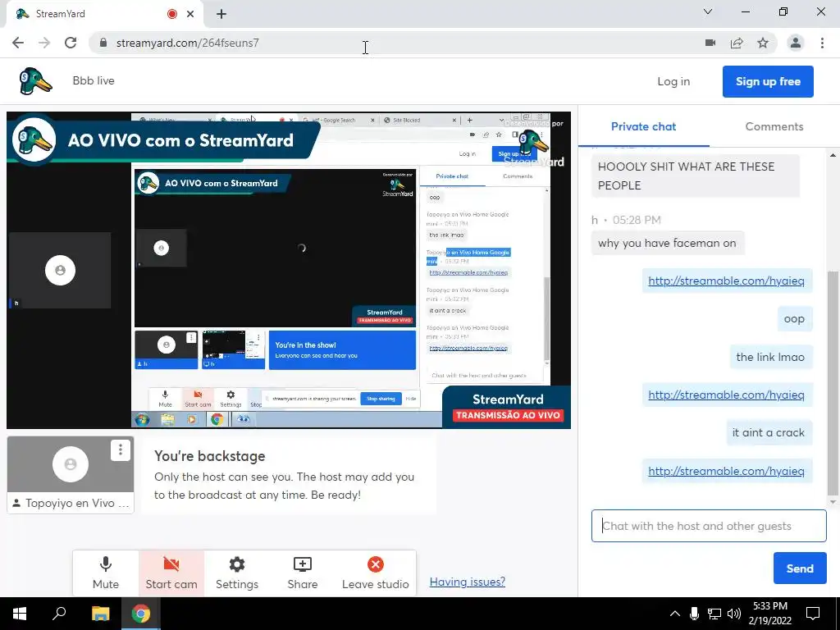Click chat message 'why you have faceman on'
Screen dimensions: 840x630
coord(667,243)
